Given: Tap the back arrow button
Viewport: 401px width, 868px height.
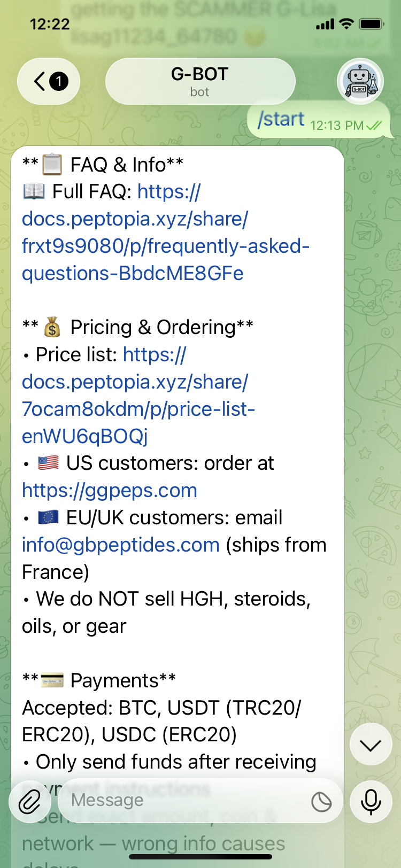Looking at the screenshot, I should click(x=40, y=82).
